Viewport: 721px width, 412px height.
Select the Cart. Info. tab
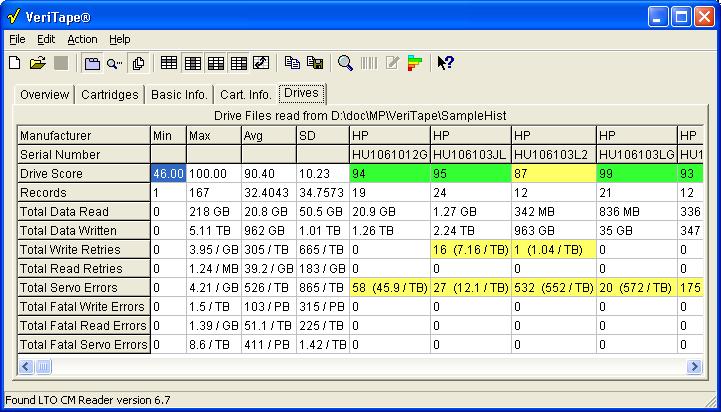coord(245,95)
